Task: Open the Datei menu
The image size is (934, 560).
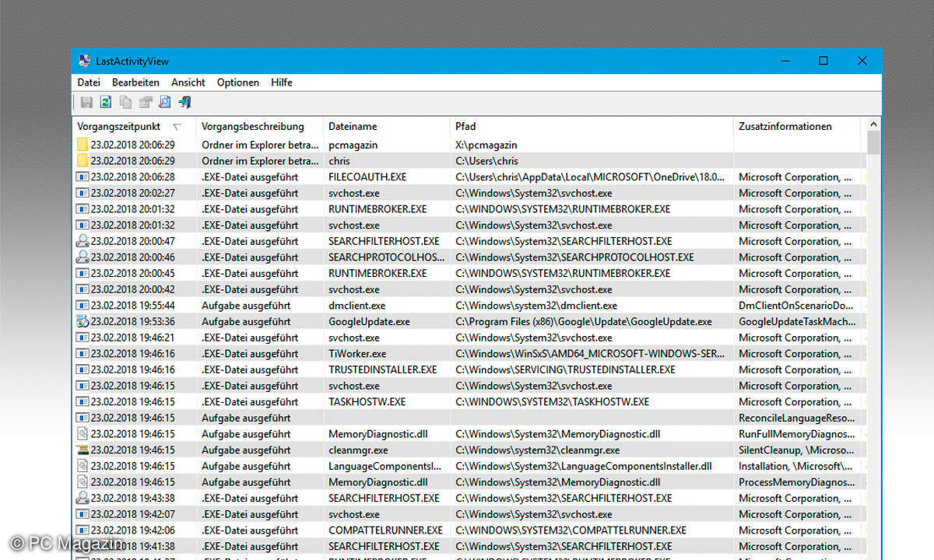Action: (89, 82)
